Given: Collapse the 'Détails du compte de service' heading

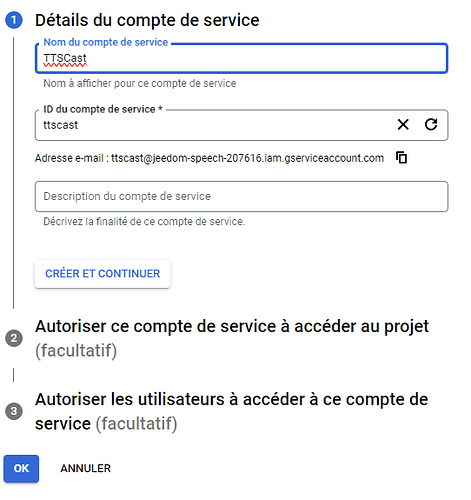Looking at the screenshot, I should pyautogui.click(x=147, y=20).
